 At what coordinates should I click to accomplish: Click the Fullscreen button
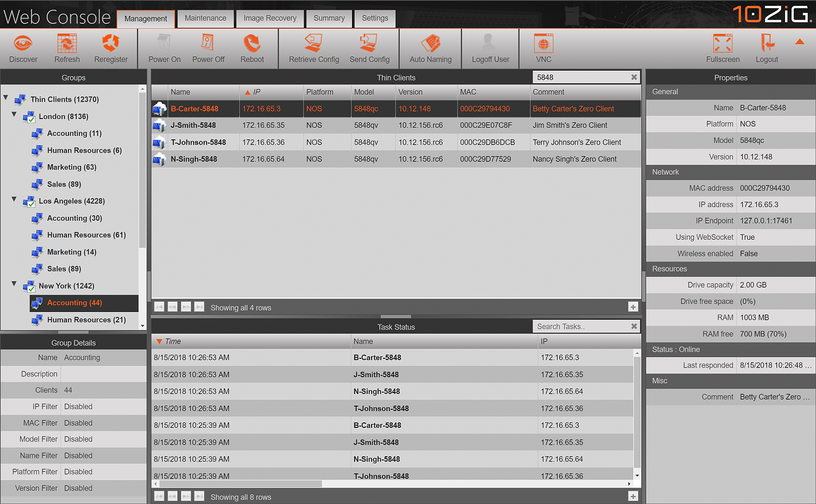pos(722,48)
